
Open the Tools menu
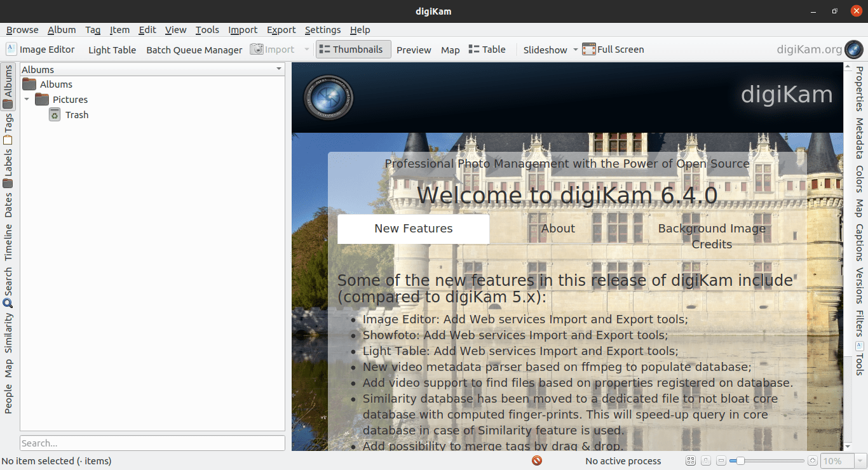coord(207,30)
